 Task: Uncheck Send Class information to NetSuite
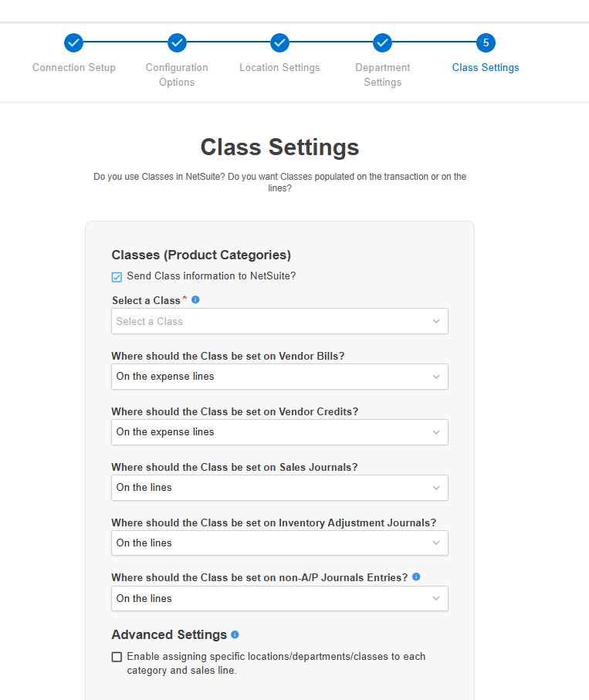[117, 277]
